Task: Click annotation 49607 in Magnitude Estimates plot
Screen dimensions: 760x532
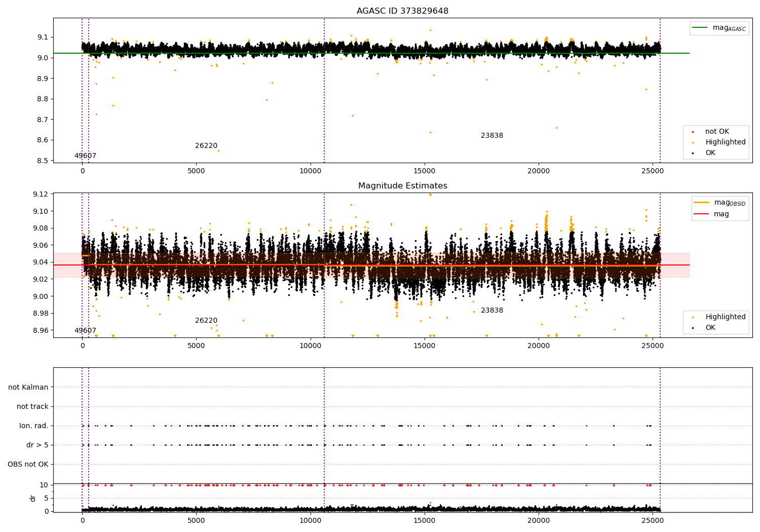Action: click(85, 331)
